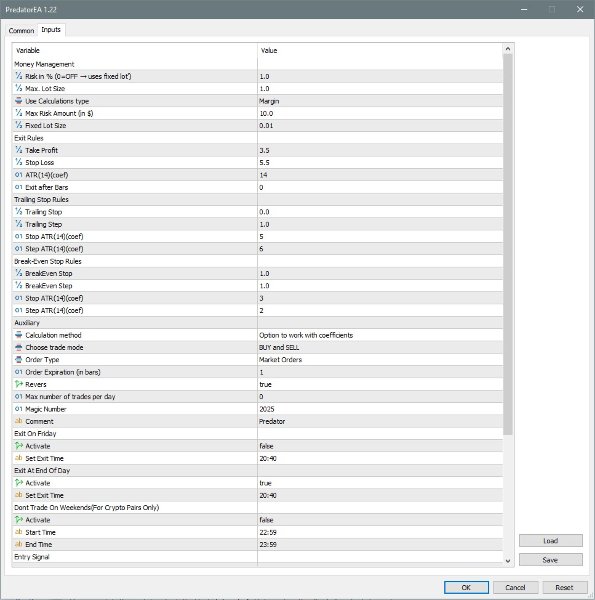Image resolution: width=595 pixels, height=600 pixels.
Task: Open the Order Type Market Orders dropdown
Action: [x=380, y=360]
